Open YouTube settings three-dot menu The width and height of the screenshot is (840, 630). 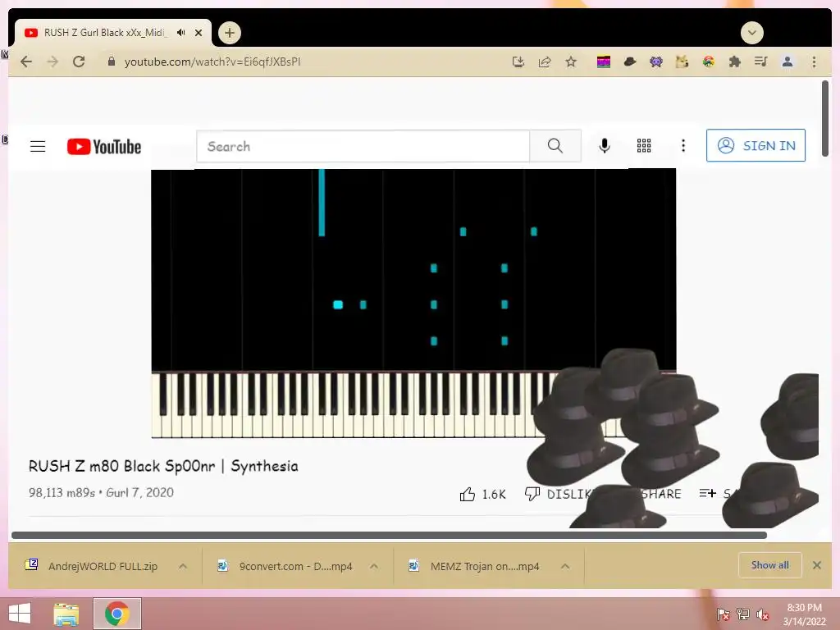tap(683, 146)
